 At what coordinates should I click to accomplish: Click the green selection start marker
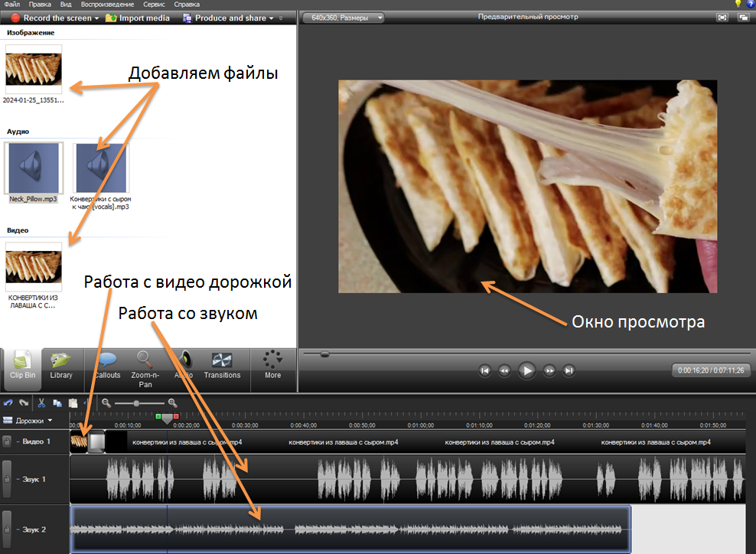[x=158, y=416]
